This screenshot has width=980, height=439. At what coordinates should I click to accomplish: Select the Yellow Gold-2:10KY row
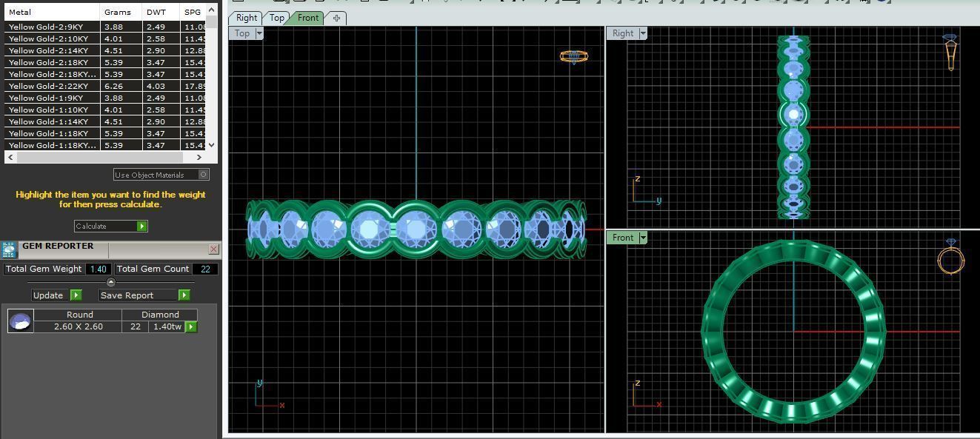(105, 38)
